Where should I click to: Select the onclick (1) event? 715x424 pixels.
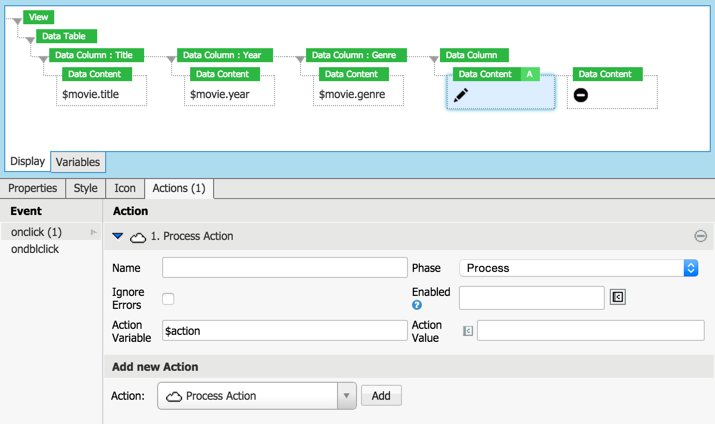click(51, 232)
